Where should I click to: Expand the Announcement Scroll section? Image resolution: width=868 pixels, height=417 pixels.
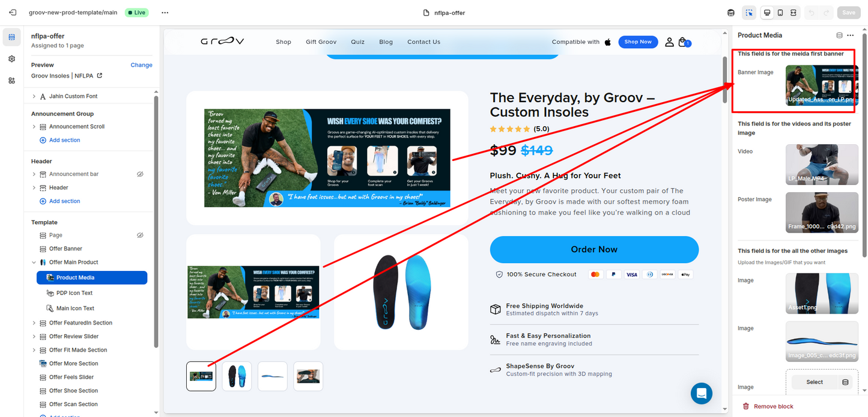click(x=34, y=127)
